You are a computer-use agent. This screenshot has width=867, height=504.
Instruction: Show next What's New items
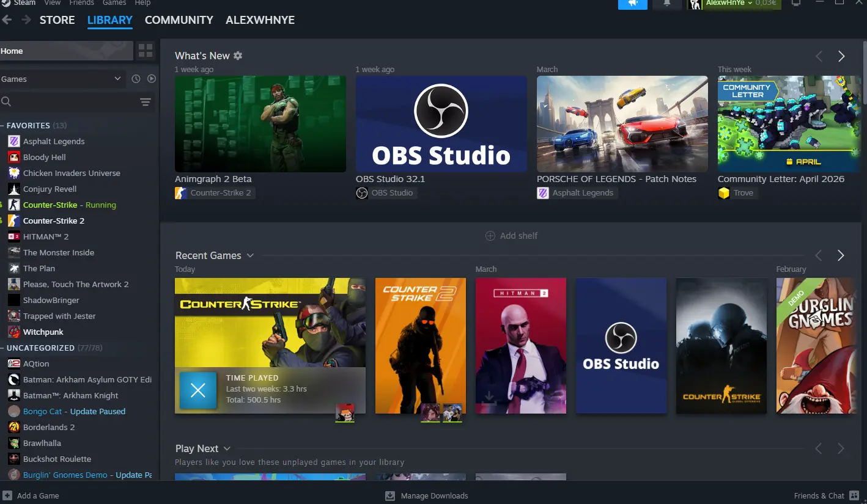841,56
